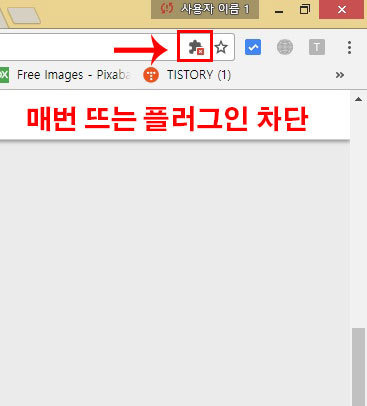The image size is (367, 406).
Task: Open the gray T extension icon
Action: 317,47
